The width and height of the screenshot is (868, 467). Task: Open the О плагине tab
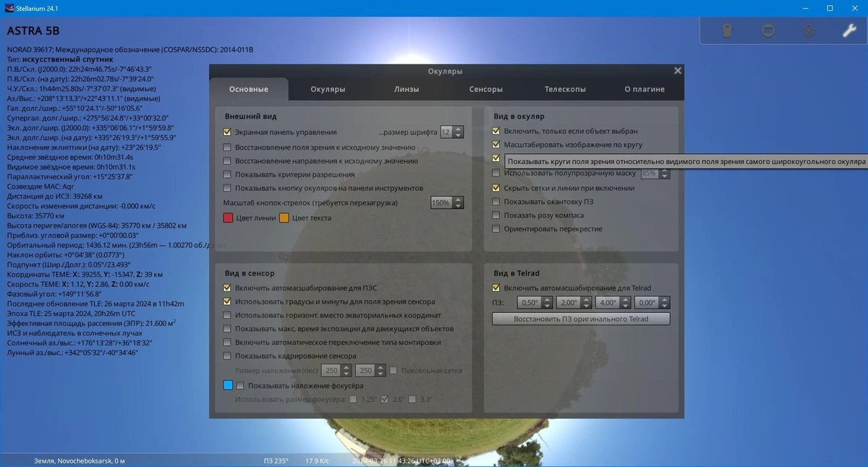pyautogui.click(x=644, y=89)
